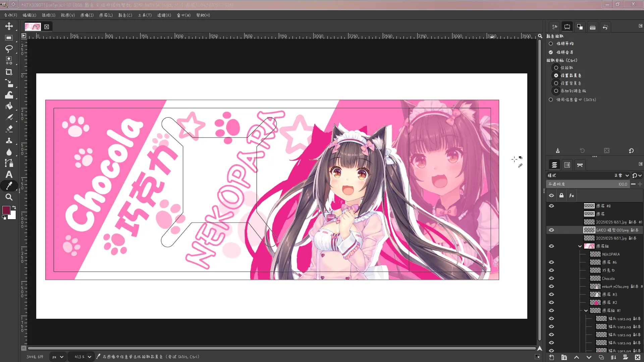
Task: Open Layers dock configuration menu
Action: click(641, 164)
